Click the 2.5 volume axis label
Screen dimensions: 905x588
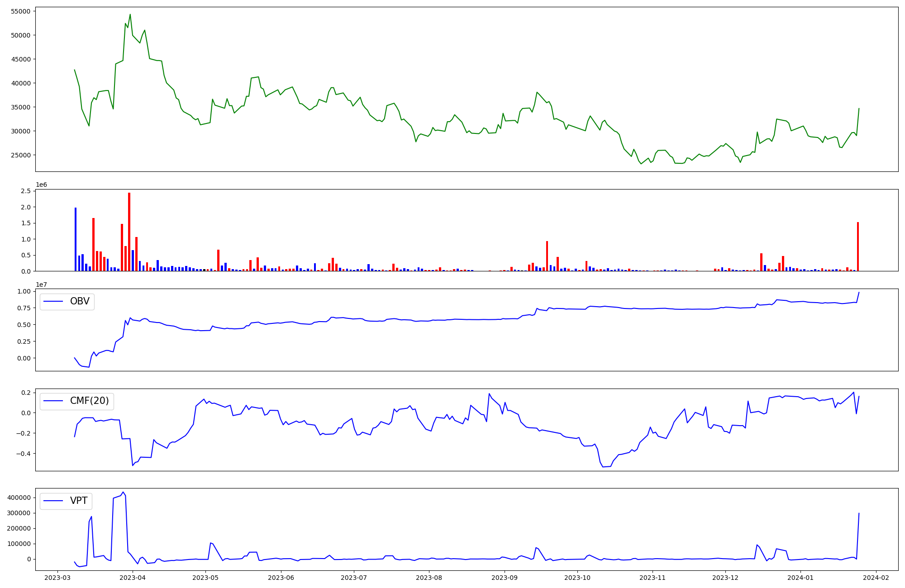[x=26, y=191]
